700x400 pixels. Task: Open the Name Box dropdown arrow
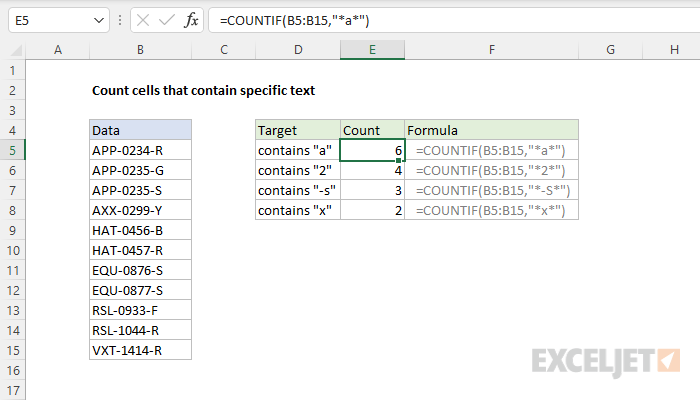[x=96, y=20]
